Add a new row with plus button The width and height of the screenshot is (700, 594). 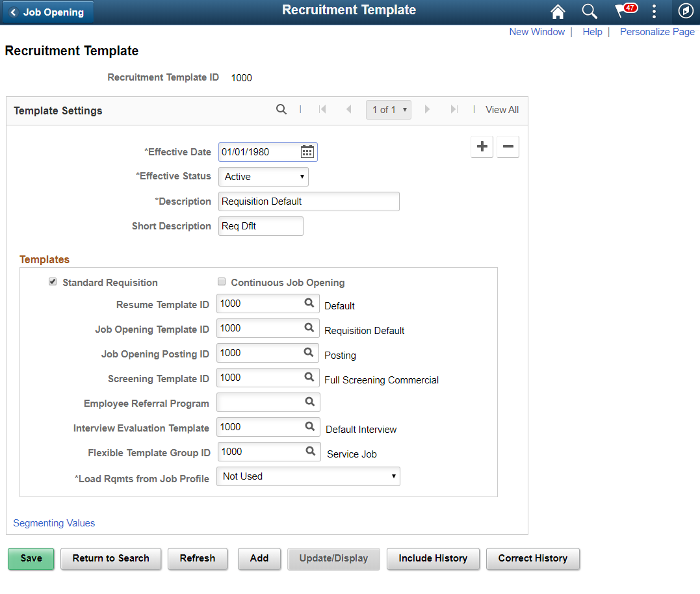pyautogui.click(x=482, y=146)
